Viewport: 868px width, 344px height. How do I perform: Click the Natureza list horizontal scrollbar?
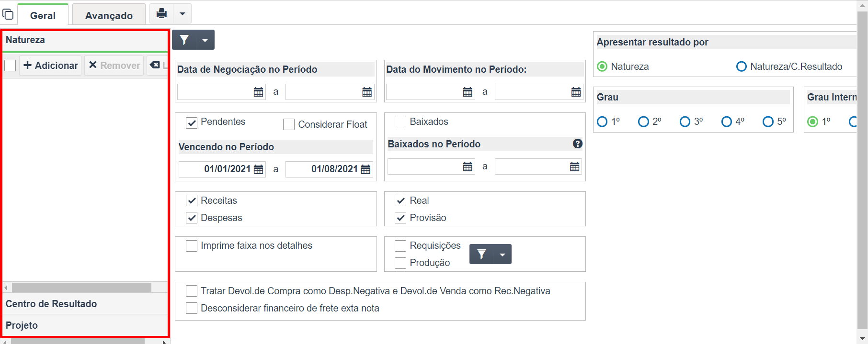(81, 288)
